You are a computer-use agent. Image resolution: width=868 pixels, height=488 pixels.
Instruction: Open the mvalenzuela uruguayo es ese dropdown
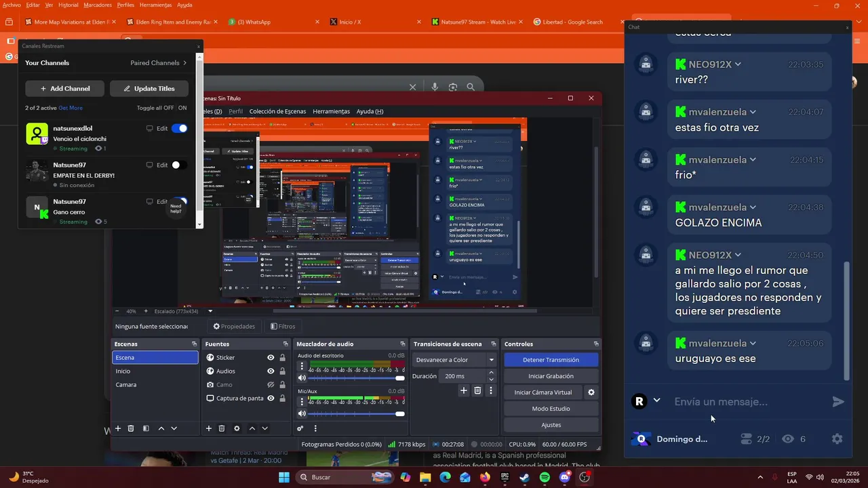pyautogui.click(x=753, y=343)
